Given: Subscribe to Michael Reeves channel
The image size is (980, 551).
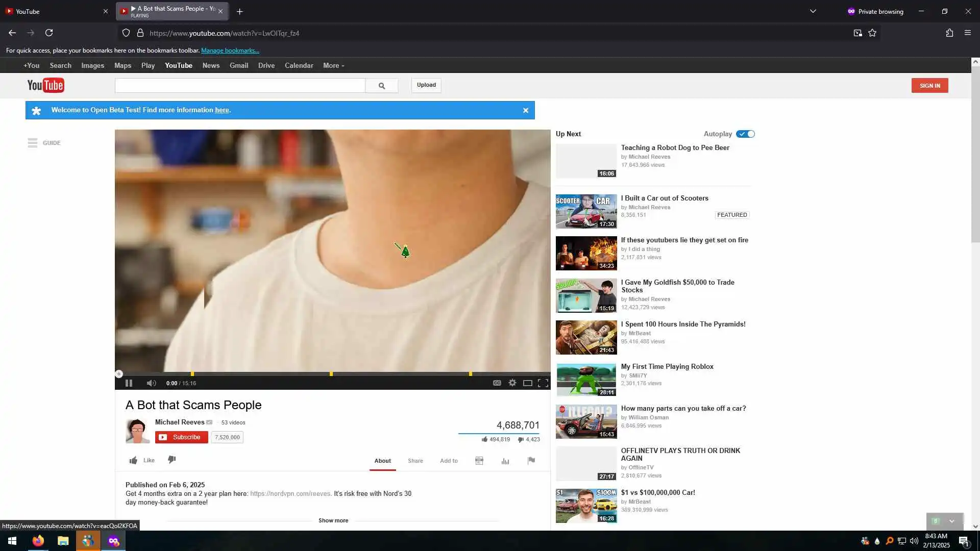Looking at the screenshot, I should pos(182,437).
